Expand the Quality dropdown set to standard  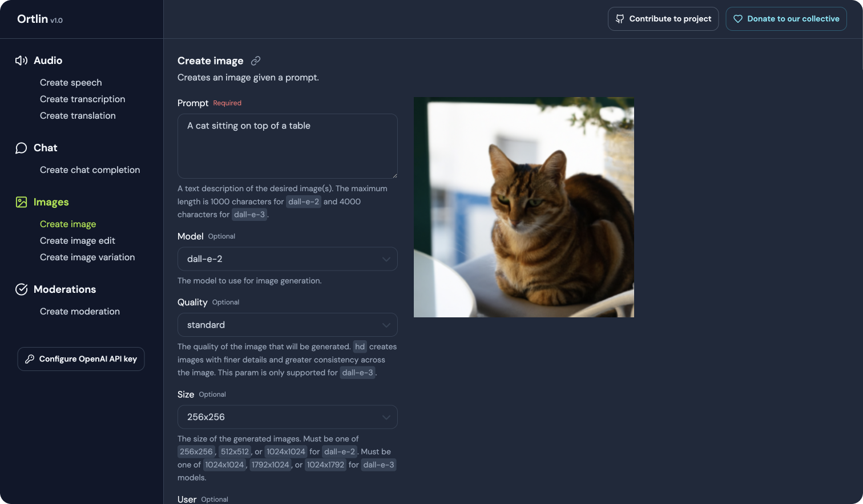pyautogui.click(x=288, y=325)
